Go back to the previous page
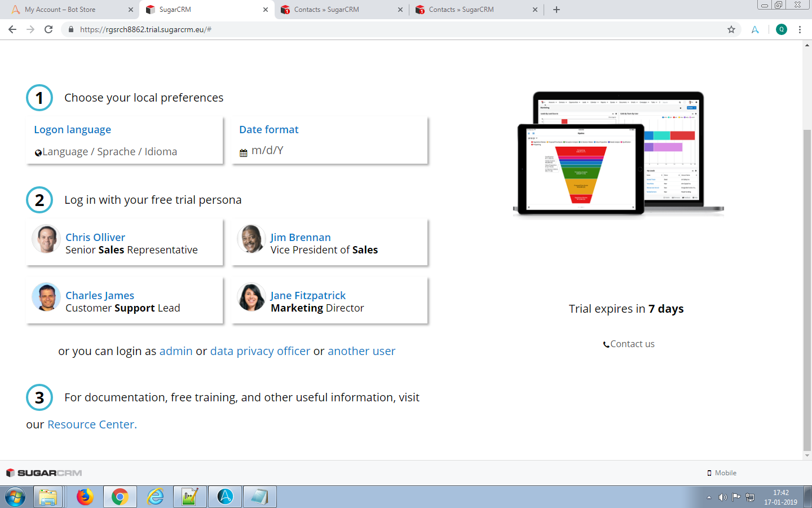Viewport: 812px width, 508px height. coord(12,29)
